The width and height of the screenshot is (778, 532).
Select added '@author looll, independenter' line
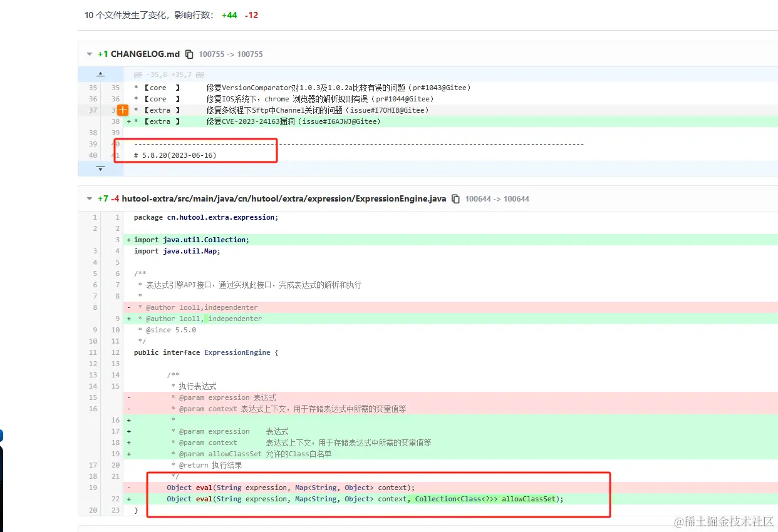(x=199, y=319)
